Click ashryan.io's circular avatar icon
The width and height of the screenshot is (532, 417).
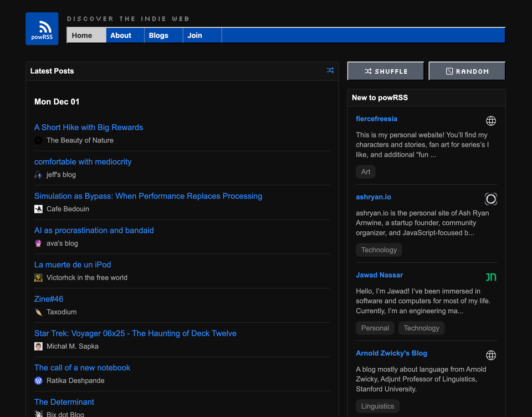pyautogui.click(x=490, y=199)
